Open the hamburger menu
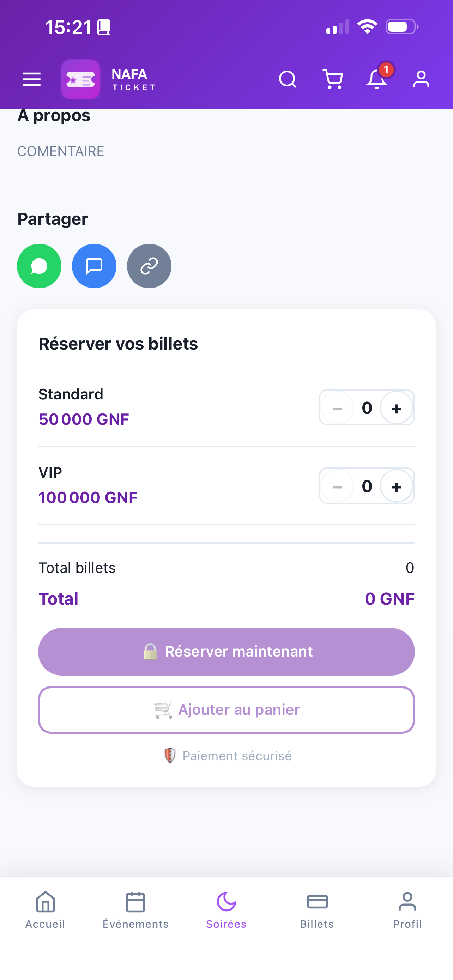 tap(31, 79)
